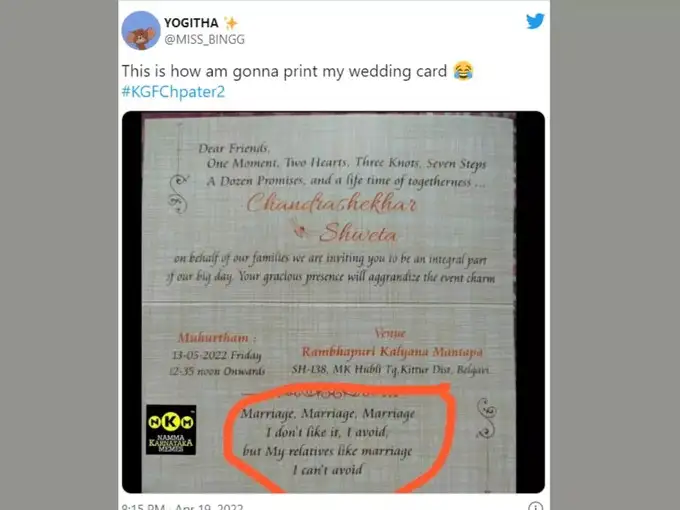Click the Rambhapuri Kalyana Mantapa venue text

pos(392,352)
